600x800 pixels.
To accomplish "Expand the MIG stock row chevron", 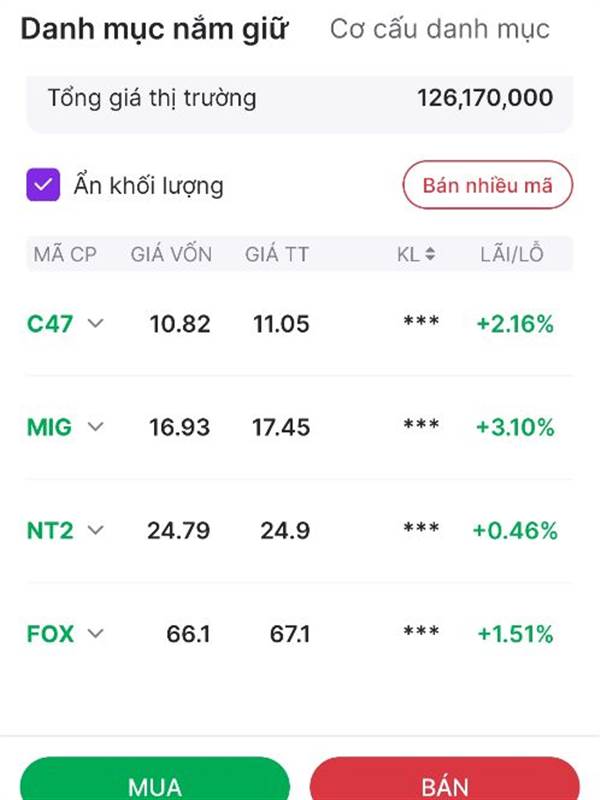I will click(x=96, y=427).
